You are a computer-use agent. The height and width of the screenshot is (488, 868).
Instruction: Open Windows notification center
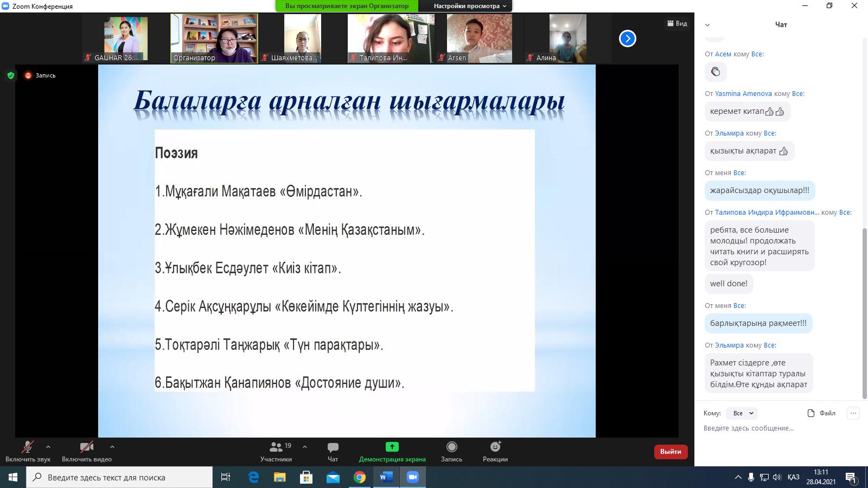(x=852, y=478)
